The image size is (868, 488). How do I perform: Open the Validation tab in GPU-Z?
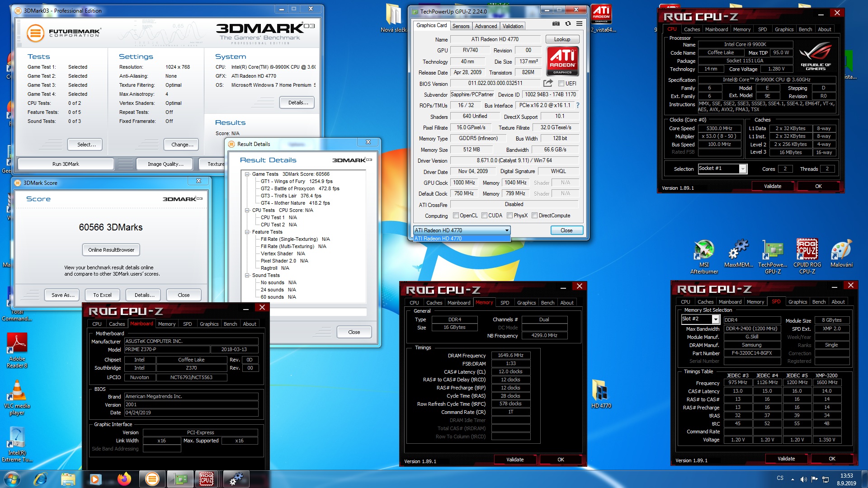coord(513,26)
